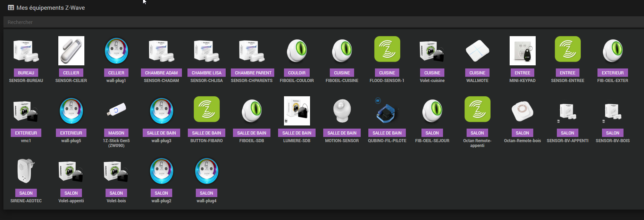Open FLOOD-SENSOR-1 Z-Wave icon
This screenshot has width=644, height=220.
click(x=387, y=49)
